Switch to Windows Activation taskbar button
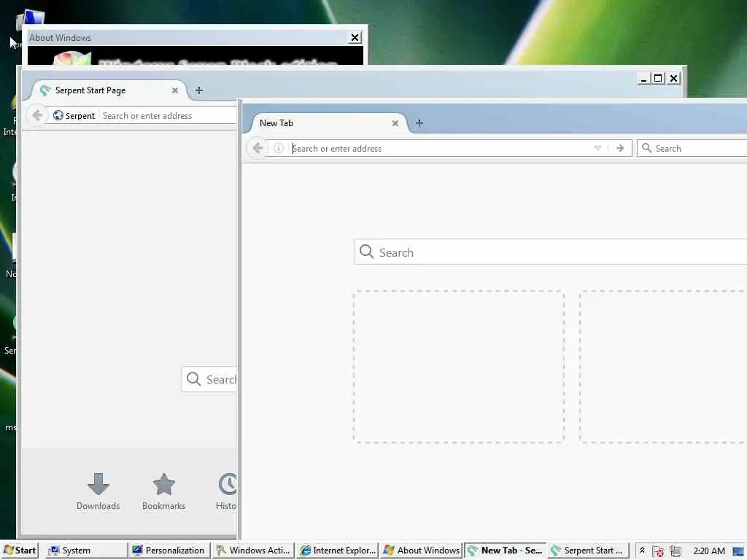 pos(253,551)
